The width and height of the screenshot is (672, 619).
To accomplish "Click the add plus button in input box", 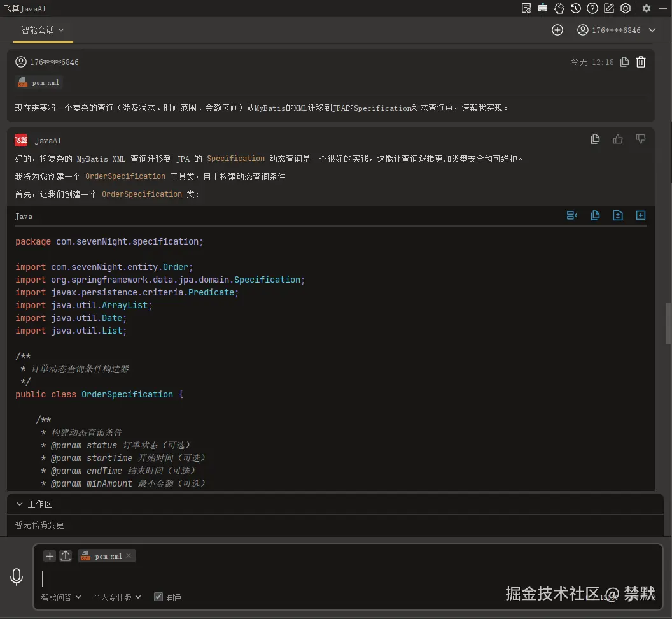I will (50, 556).
